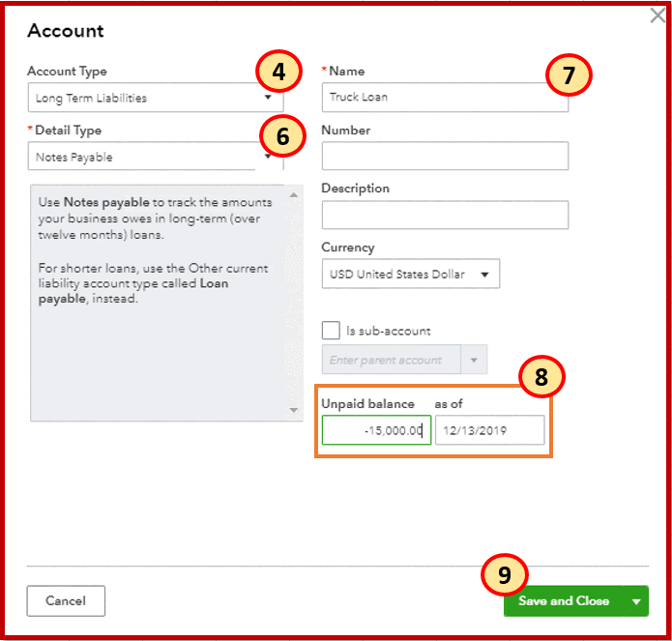Click the Description input field
The image size is (672, 641).
click(445, 215)
